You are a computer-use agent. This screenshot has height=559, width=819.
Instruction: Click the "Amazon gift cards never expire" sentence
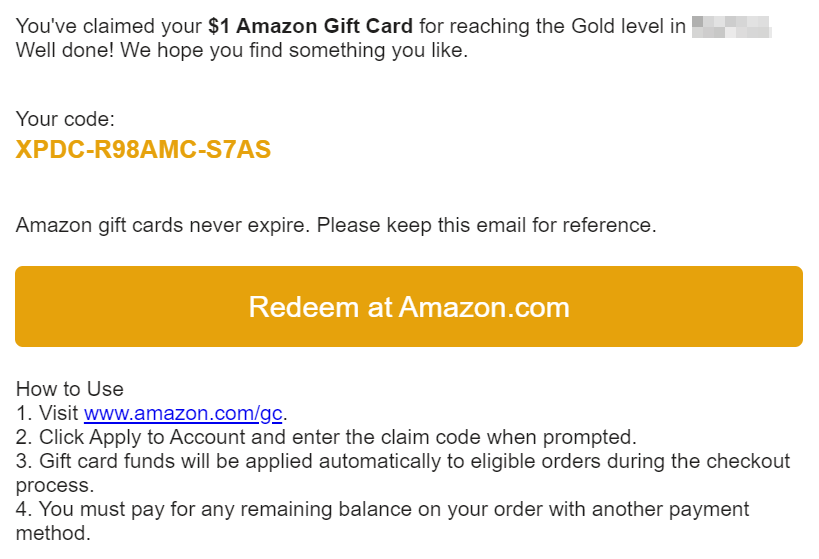tap(163, 225)
